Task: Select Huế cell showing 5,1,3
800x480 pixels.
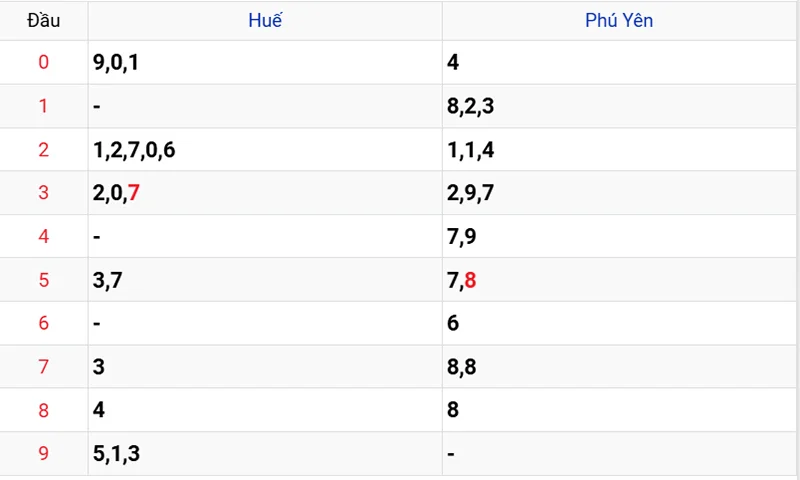Action: [265, 453]
